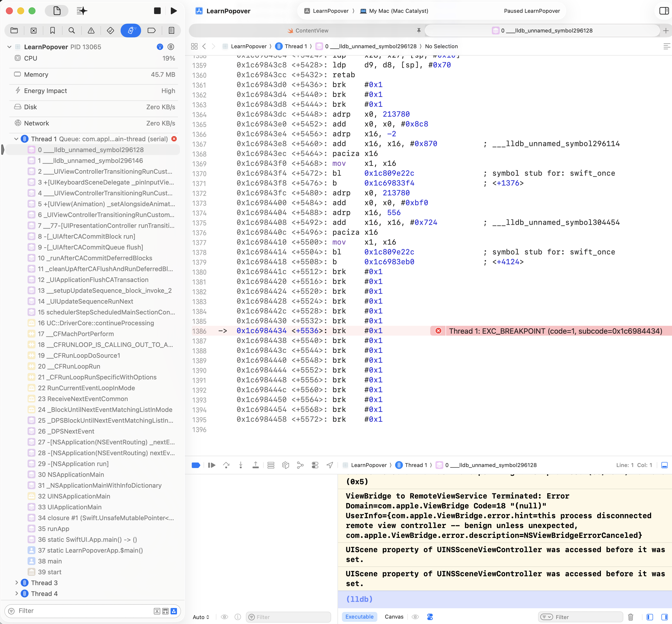Open the Issue navigator warning icon
Viewport: 672px width, 624px height.
coord(91,31)
